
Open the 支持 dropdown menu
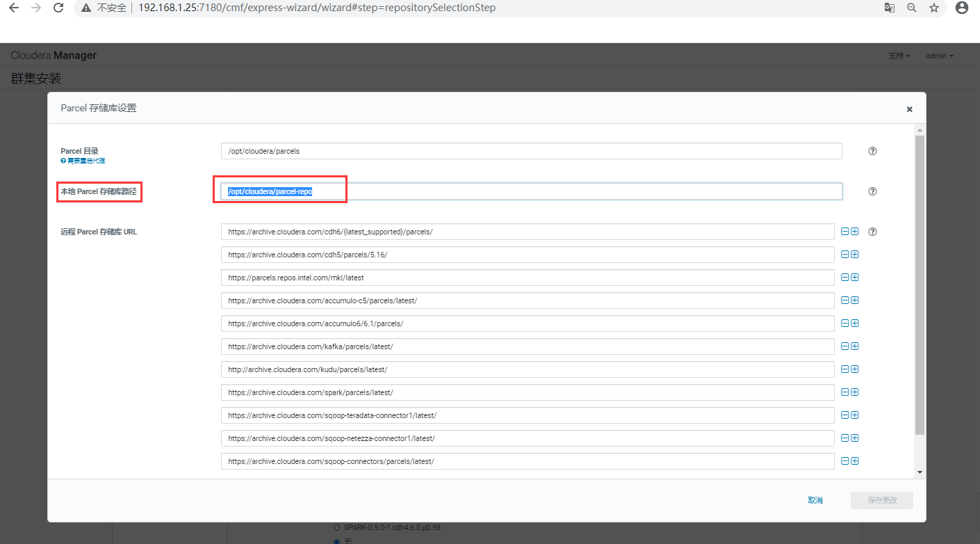pyautogui.click(x=899, y=56)
